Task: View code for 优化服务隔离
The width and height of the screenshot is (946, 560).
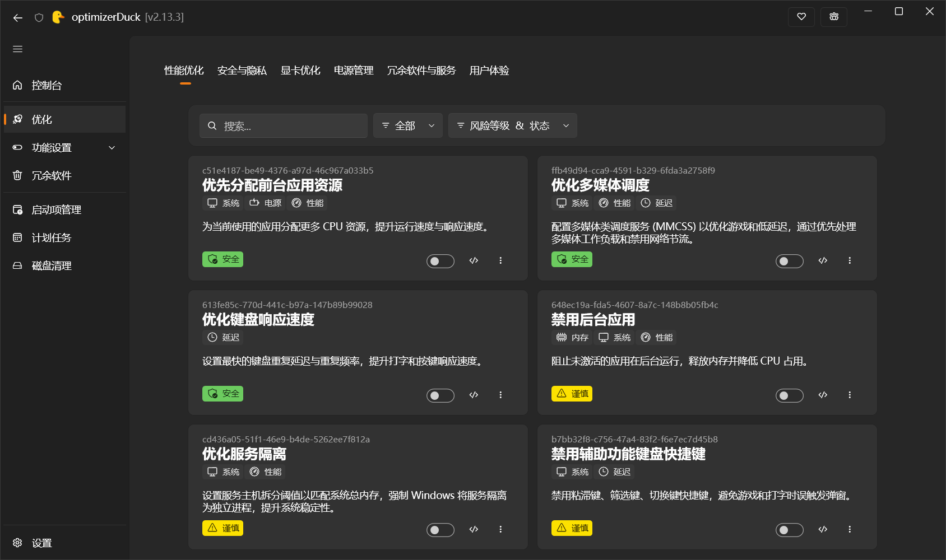Action: coord(474,529)
